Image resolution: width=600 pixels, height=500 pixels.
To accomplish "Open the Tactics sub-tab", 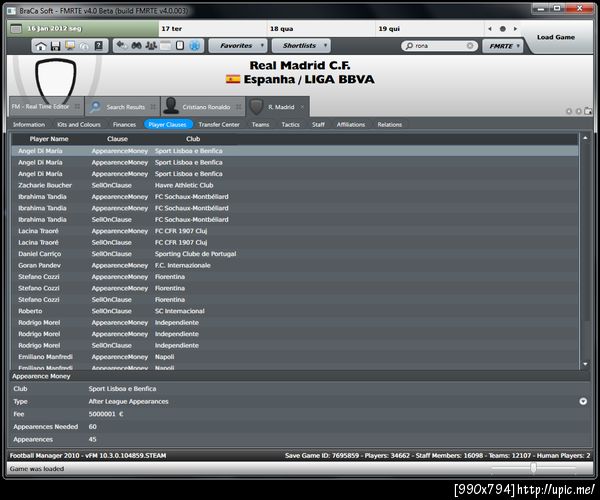I will click(x=290, y=125).
